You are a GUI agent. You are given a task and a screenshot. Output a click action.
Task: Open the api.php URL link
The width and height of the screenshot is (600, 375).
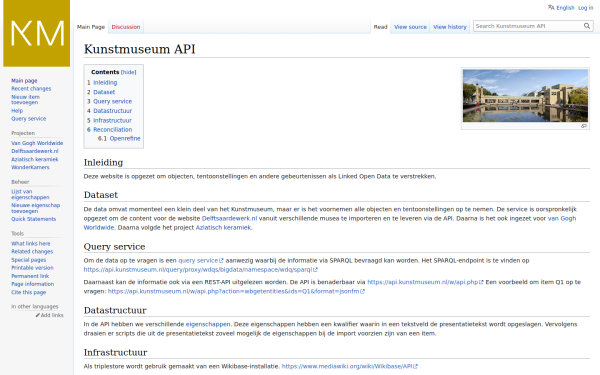[425, 282]
